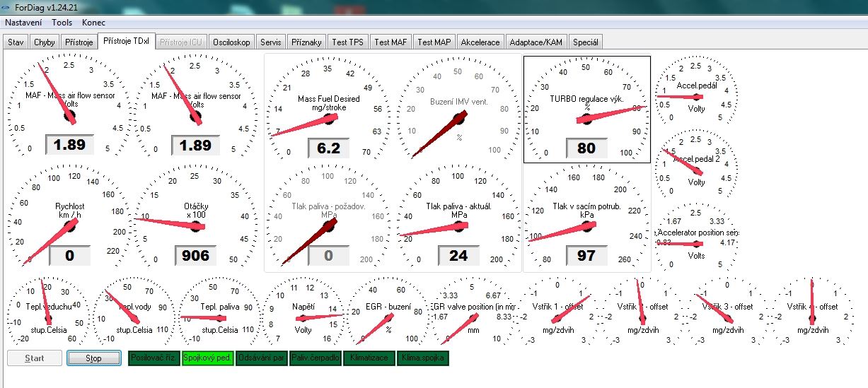Image resolution: width=868 pixels, height=388 pixels.
Task: Click the Spojkový ped. status indicator
Action: (x=207, y=358)
